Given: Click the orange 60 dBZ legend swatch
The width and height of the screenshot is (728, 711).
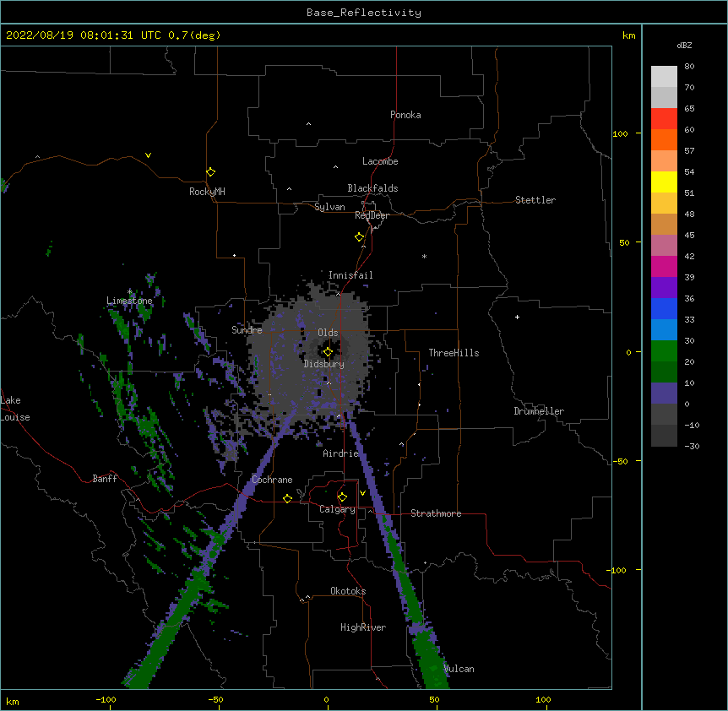Looking at the screenshot, I should click(664, 139).
